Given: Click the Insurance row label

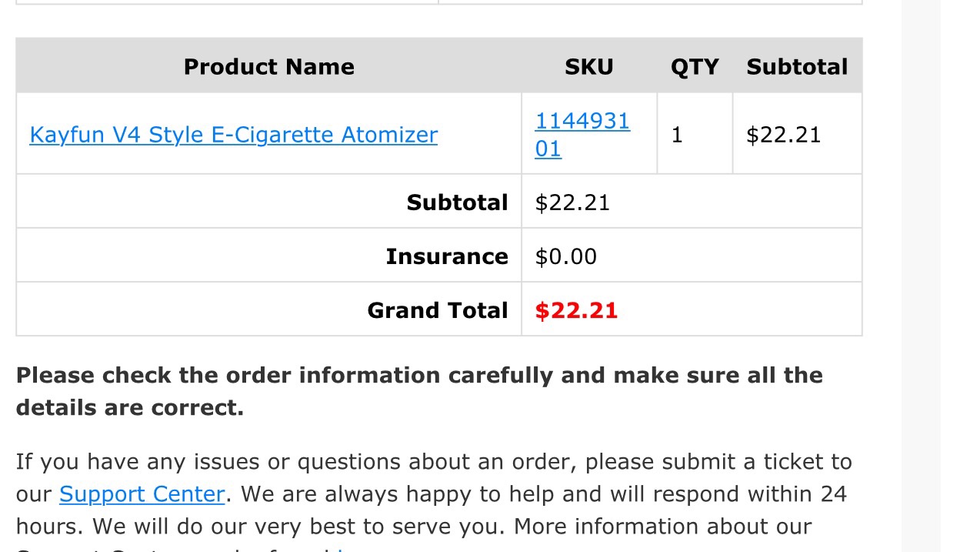Looking at the screenshot, I should 446,256.
